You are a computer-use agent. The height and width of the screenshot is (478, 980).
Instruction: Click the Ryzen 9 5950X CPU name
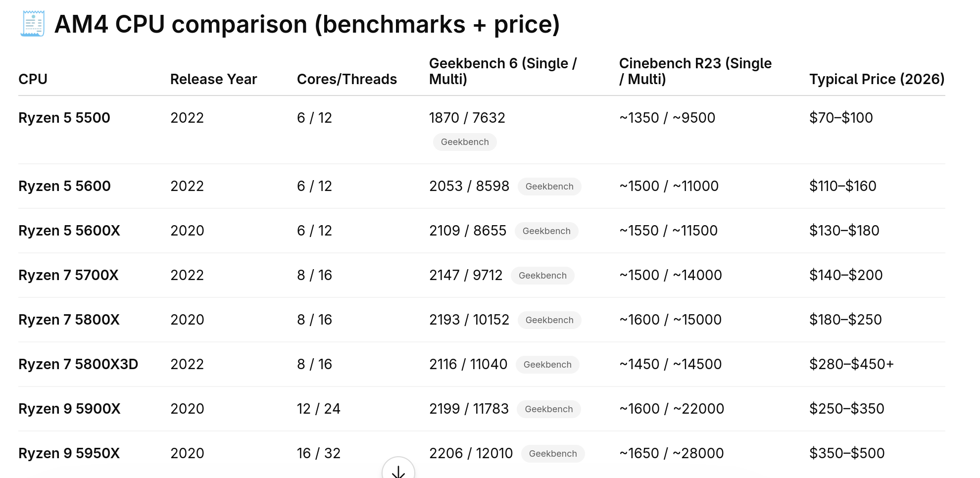(x=69, y=453)
